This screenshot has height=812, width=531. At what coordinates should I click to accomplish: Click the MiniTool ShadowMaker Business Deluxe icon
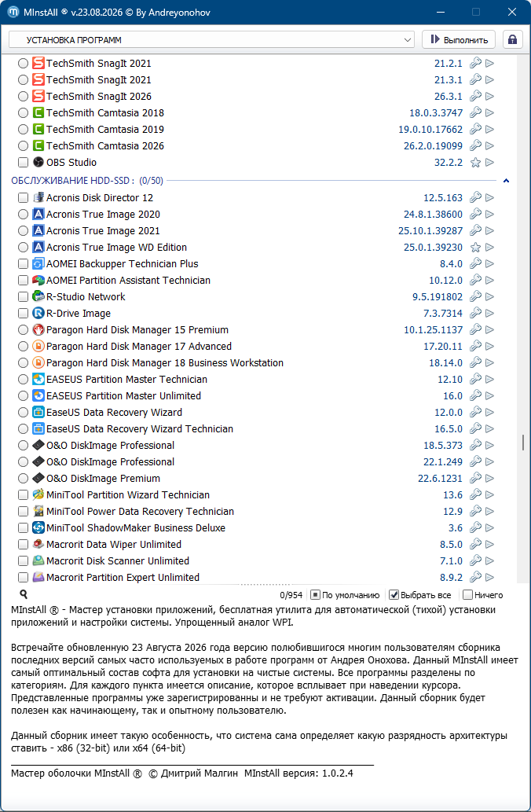click(38, 527)
